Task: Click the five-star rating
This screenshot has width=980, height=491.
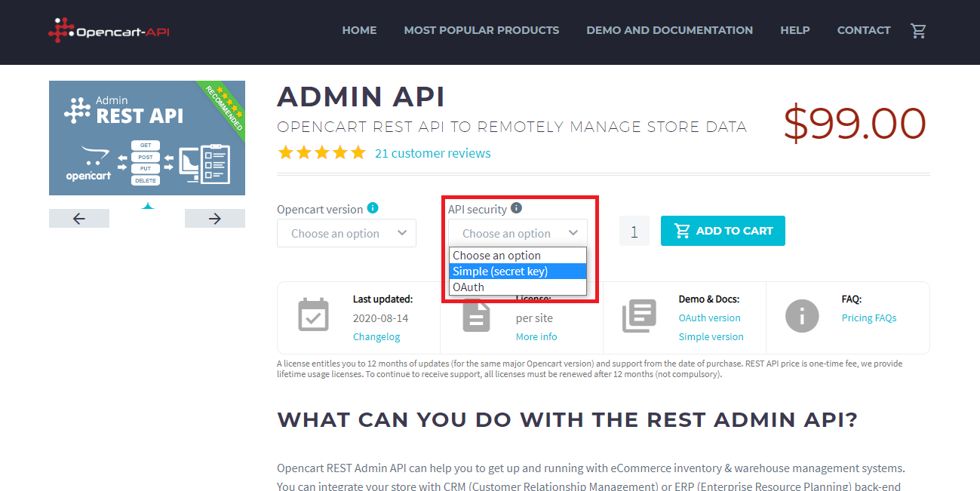Action: (321, 153)
